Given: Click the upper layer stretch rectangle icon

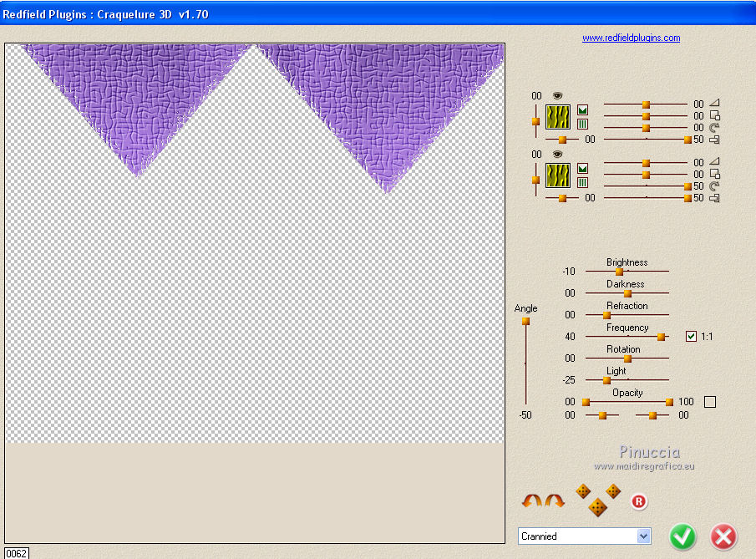Looking at the screenshot, I should [714, 140].
